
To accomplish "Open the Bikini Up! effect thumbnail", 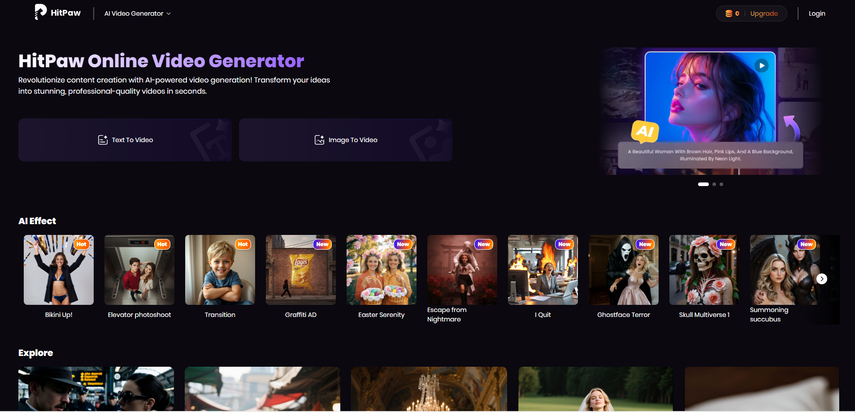I will (x=59, y=270).
